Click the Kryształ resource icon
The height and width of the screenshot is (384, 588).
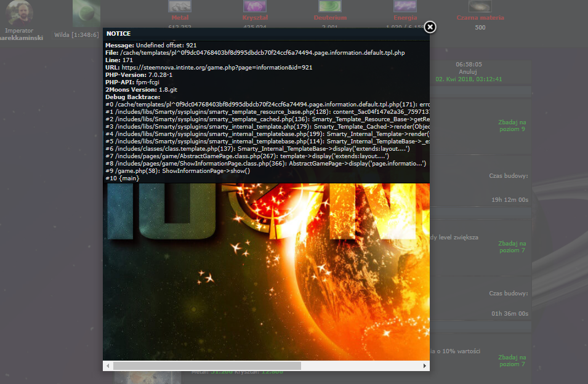[x=255, y=6]
